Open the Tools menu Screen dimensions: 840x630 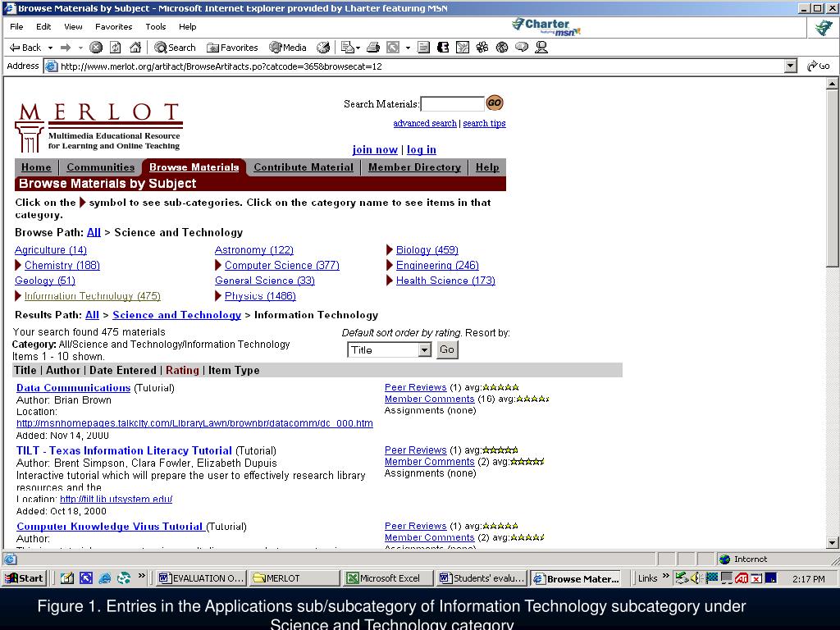(155, 26)
